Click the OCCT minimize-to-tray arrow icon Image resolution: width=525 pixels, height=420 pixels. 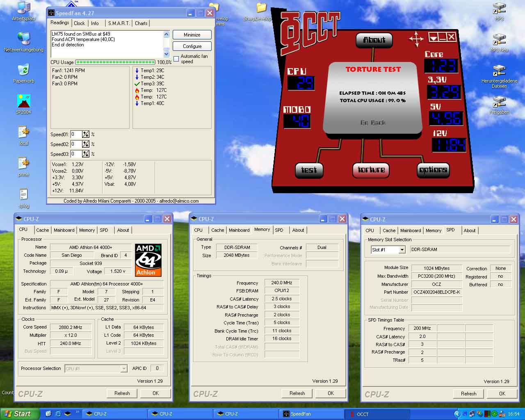pyautogui.click(x=433, y=38)
